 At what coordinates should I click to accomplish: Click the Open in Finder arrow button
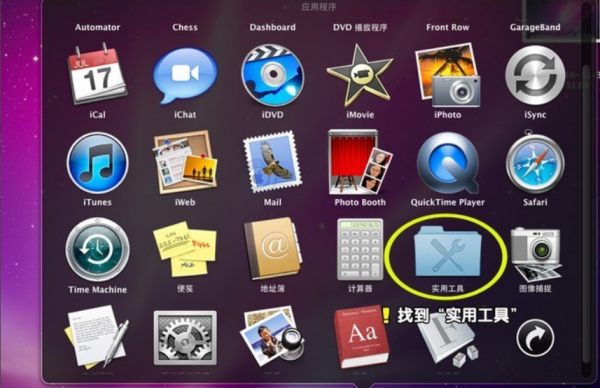(x=535, y=338)
